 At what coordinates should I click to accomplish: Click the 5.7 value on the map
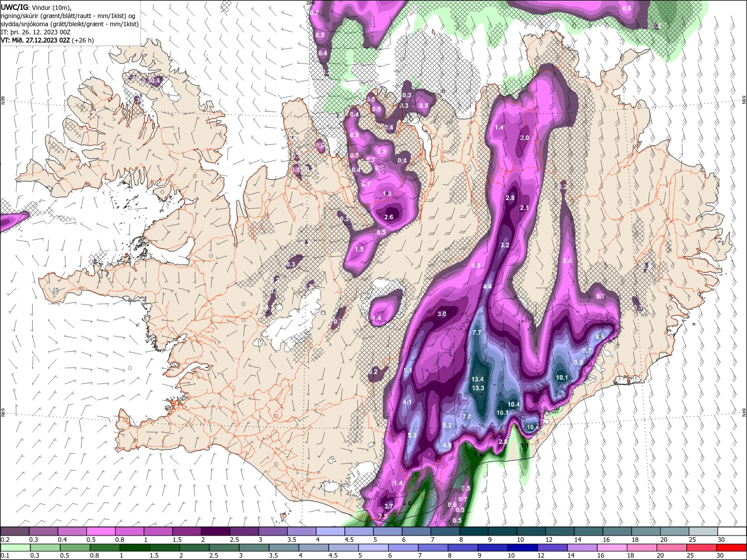(x=588, y=351)
